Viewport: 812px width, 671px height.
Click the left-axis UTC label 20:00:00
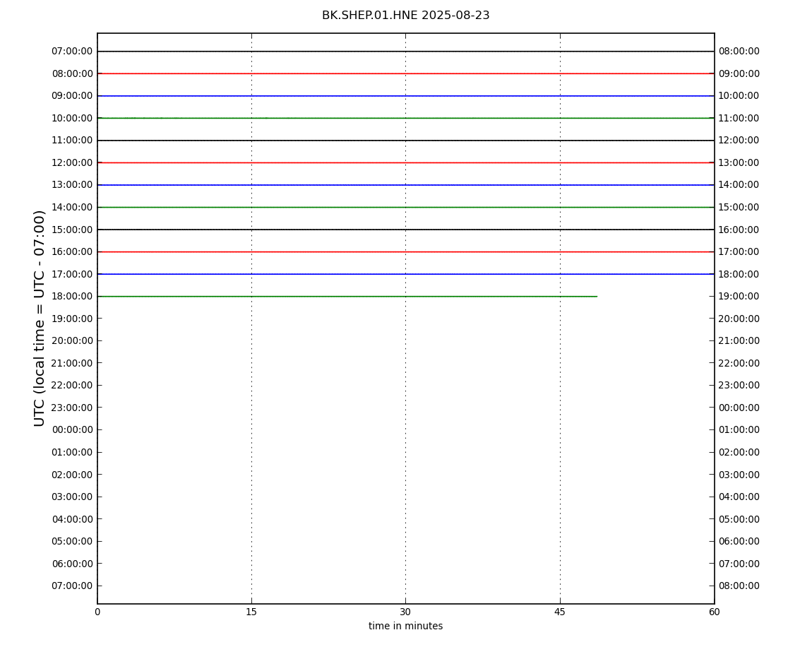pyautogui.click(x=72, y=341)
